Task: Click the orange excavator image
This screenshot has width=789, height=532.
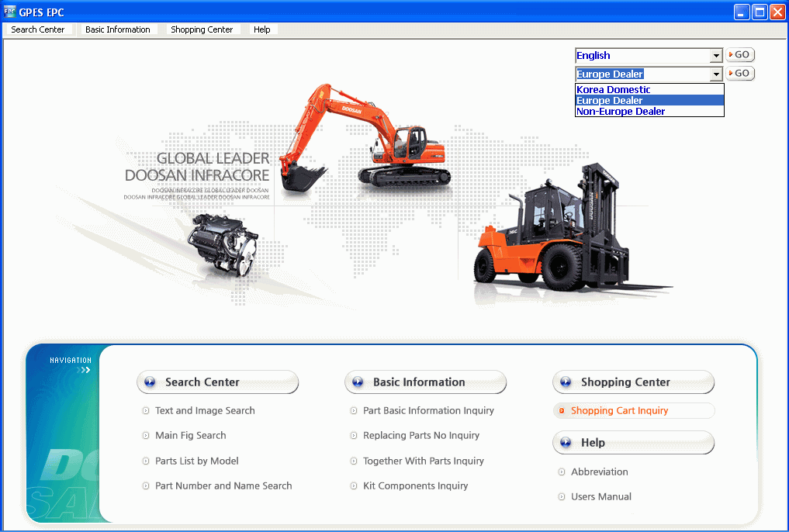Action: pyautogui.click(x=365, y=136)
